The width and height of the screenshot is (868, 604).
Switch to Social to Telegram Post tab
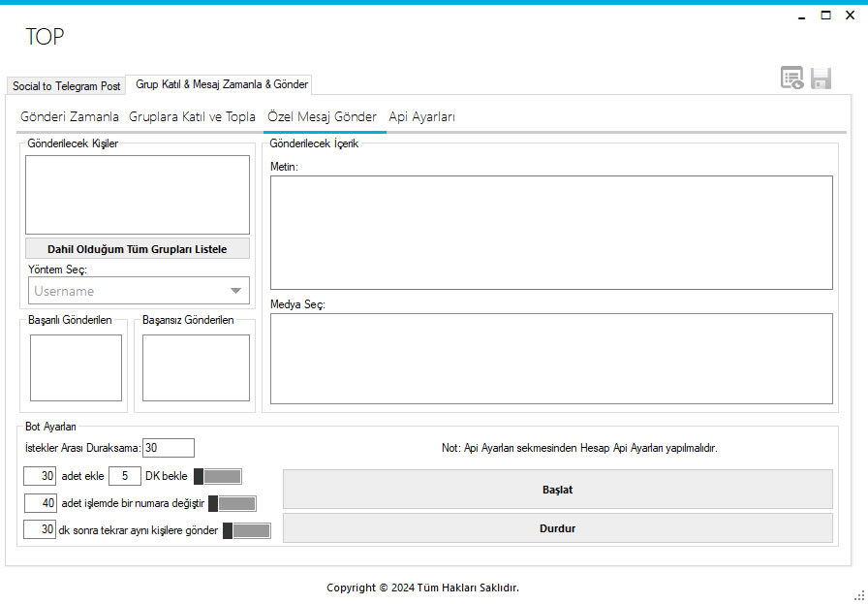click(67, 86)
